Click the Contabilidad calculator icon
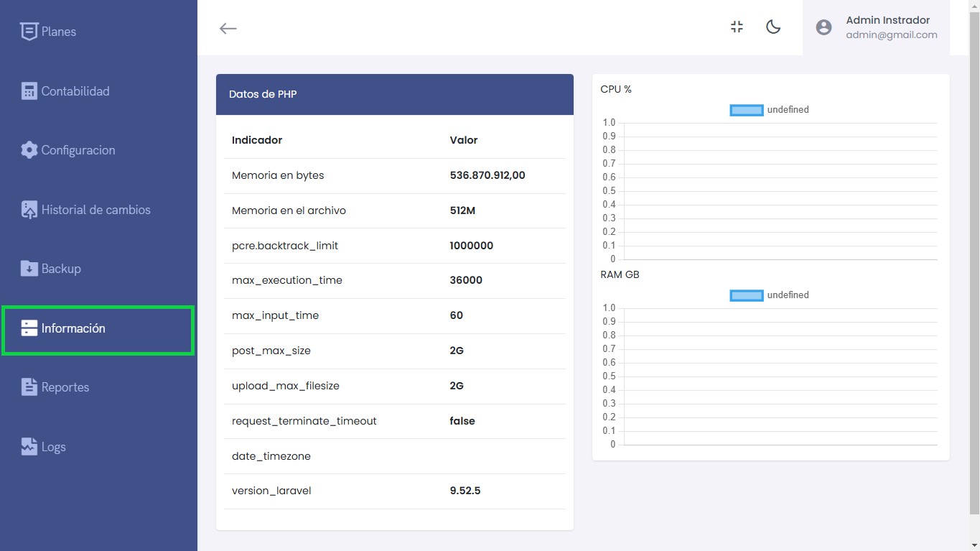Viewport: 980px width, 551px height. point(29,91)
